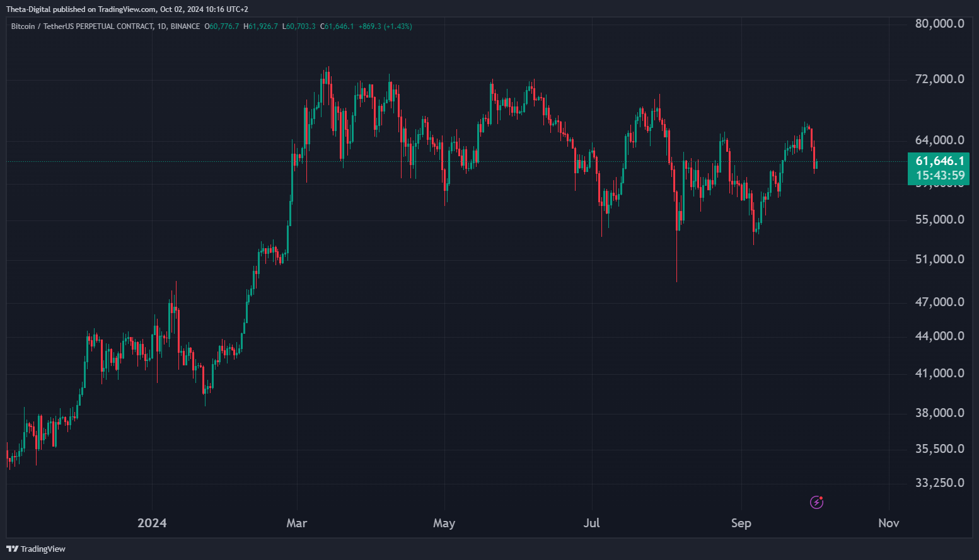This screenshot has width=979, height=560.
Task: Click the 38,000.0 price axis label
Action: tap(939, 413)
